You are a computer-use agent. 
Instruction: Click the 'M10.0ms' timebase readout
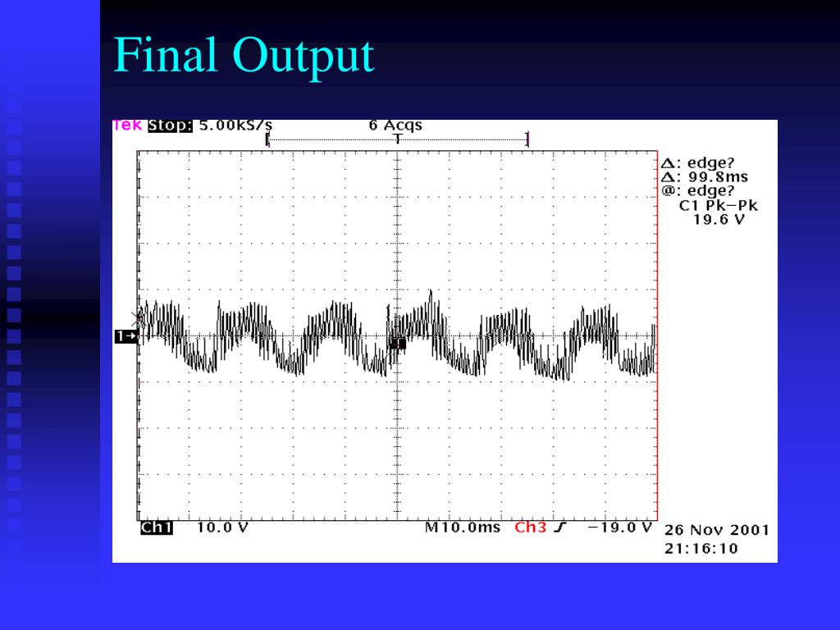463,527
